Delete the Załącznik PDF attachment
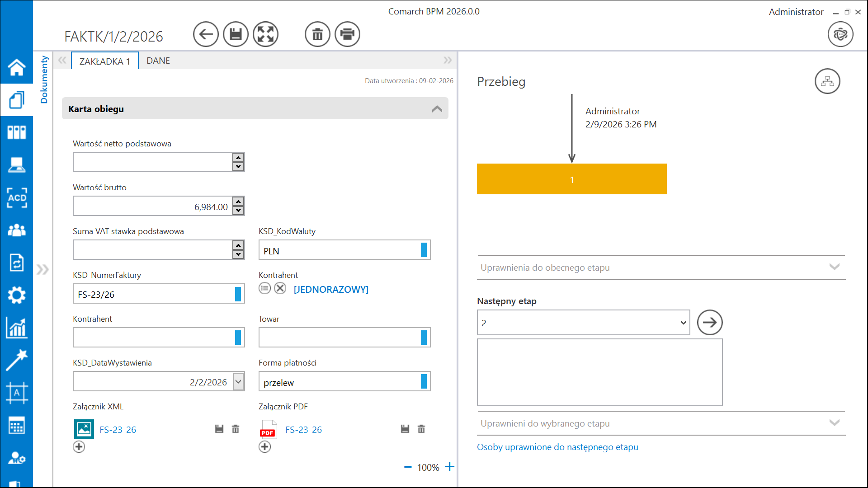Image resolution: width=868 pixels, height=488 pixels. 421,429
